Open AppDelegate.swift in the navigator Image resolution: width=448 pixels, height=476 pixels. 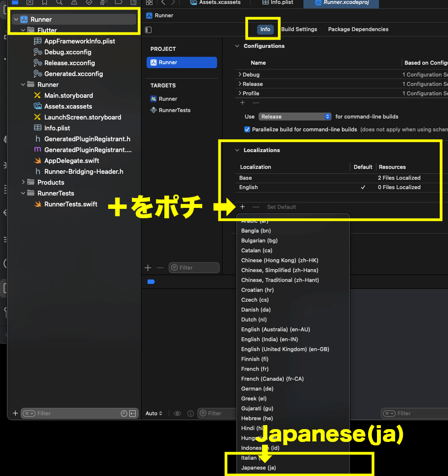(72, 160)
